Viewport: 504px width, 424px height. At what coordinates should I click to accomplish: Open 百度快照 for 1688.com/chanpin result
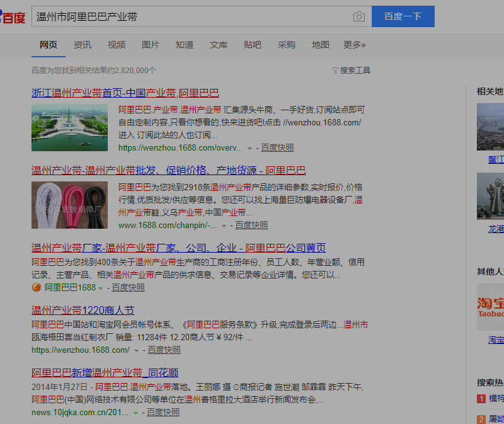(251, 226)
